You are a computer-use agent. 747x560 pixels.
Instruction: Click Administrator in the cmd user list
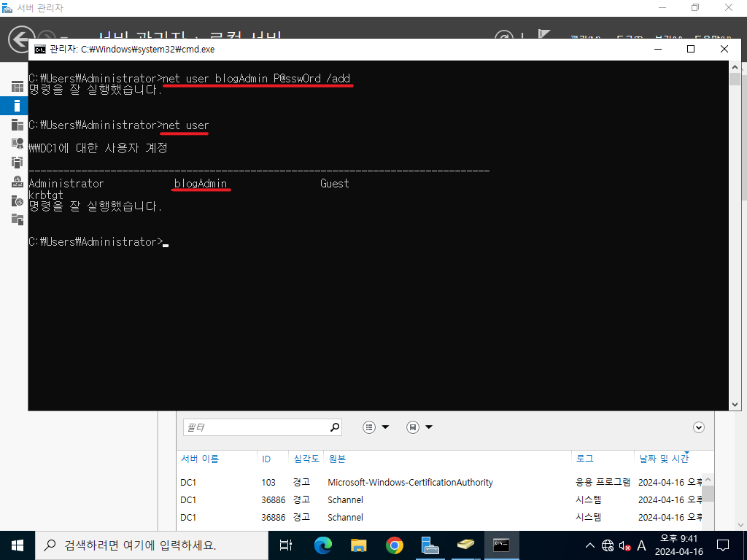66,183
